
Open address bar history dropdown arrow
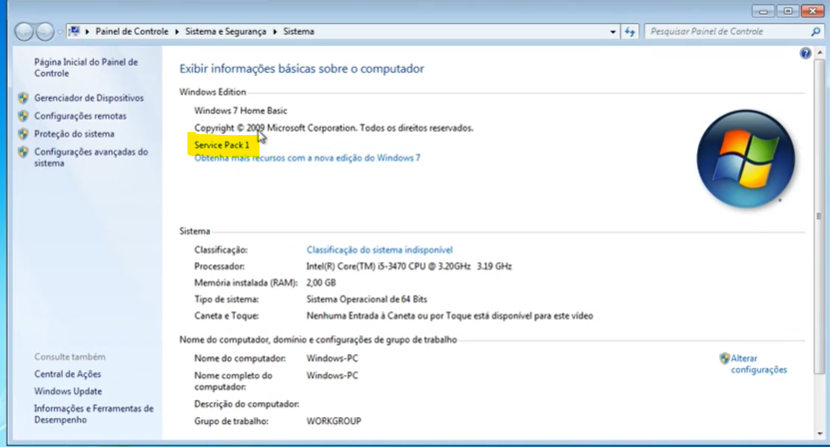(613, 32)
